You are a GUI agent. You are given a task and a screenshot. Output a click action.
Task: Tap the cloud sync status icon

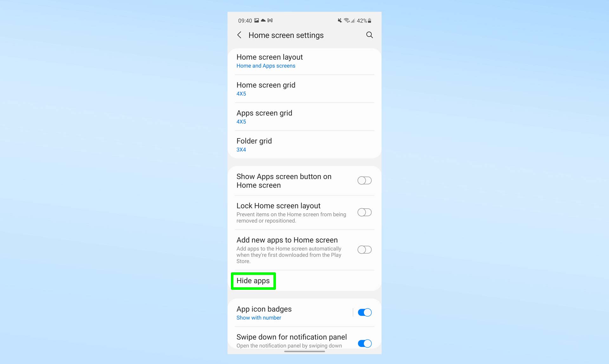click(x=264, y=20)
